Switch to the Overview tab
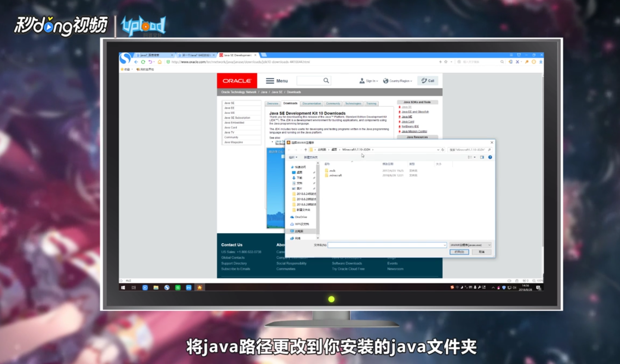Viewport: 620px width, 364px height. click(272, 103)
